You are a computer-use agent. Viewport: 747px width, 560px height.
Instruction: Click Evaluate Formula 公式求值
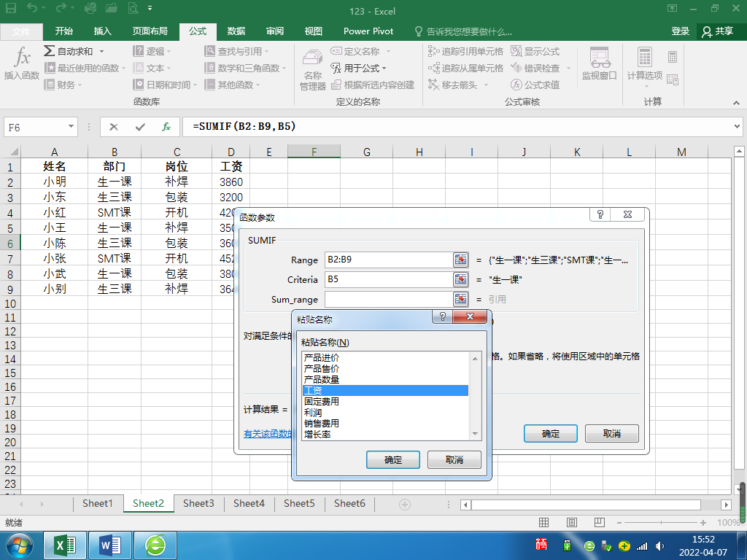(535, 85)
